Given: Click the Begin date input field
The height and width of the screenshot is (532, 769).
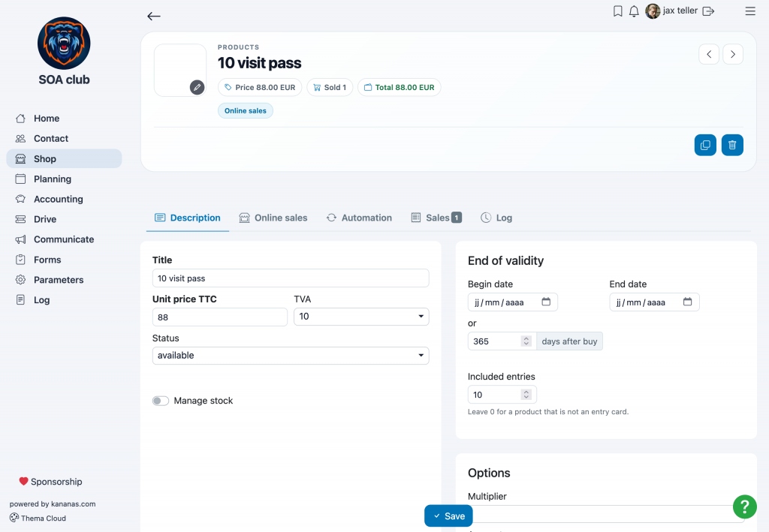Looking at the screenshot, I should click(x=512, y=302).
